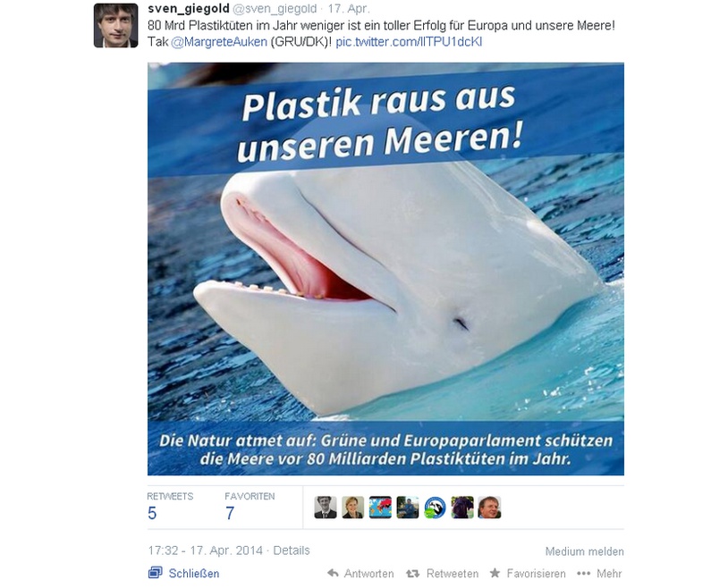Click the reply arrow icon next to Antworten

[333, 573]
